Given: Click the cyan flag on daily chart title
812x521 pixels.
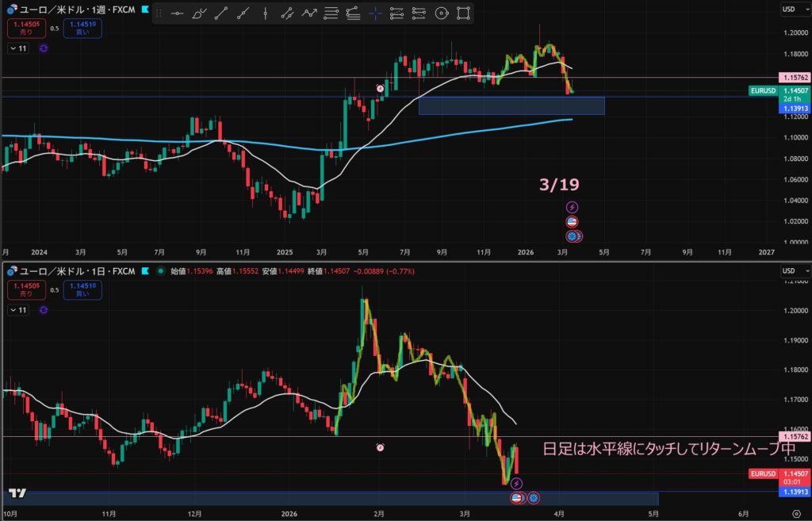Looking at the screenshot, I should [145, 271].
